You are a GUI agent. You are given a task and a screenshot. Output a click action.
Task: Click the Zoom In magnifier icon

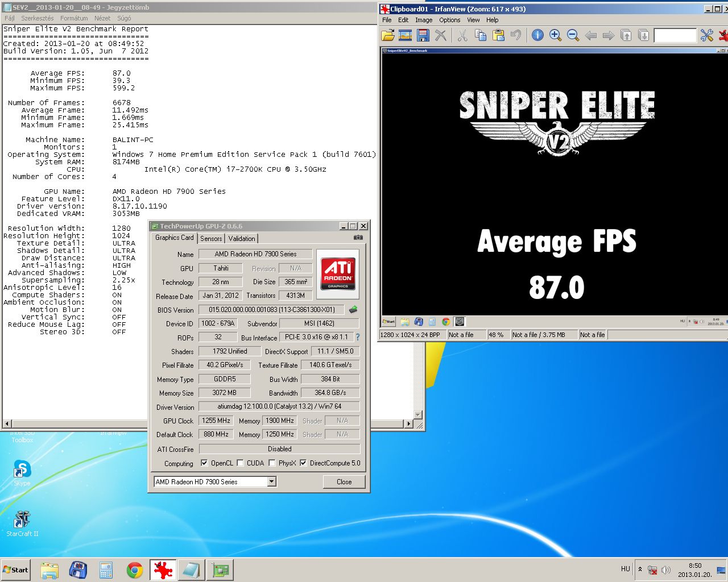point(555,35)
